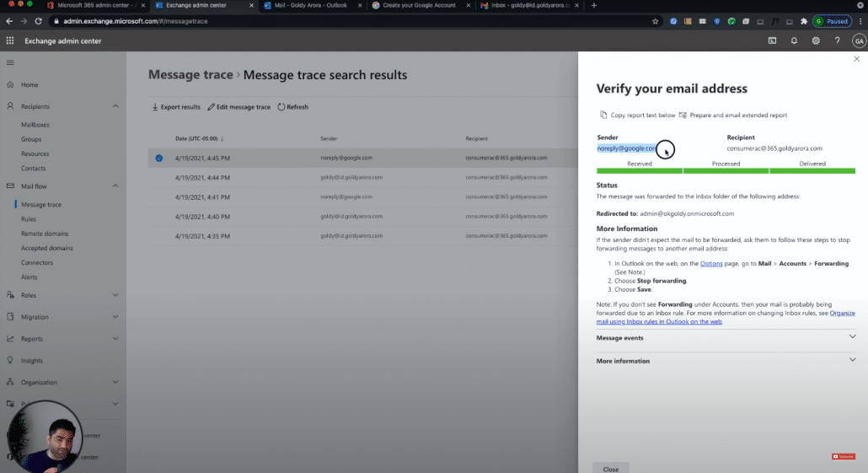Close the Verify your email address panel
Screen dimensions: 868x473
click(856, 59)
